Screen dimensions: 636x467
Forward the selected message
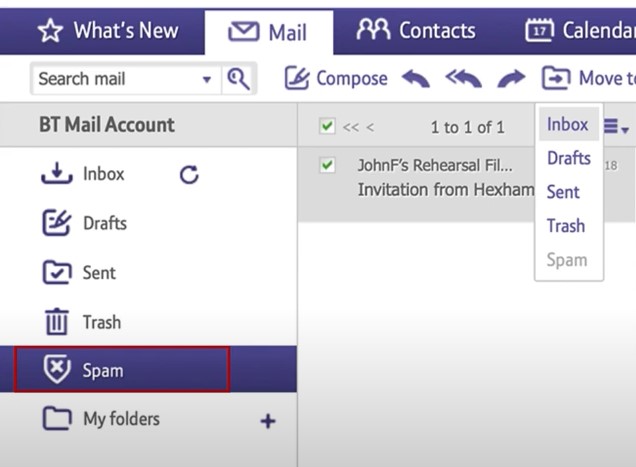tap(511, 79)
